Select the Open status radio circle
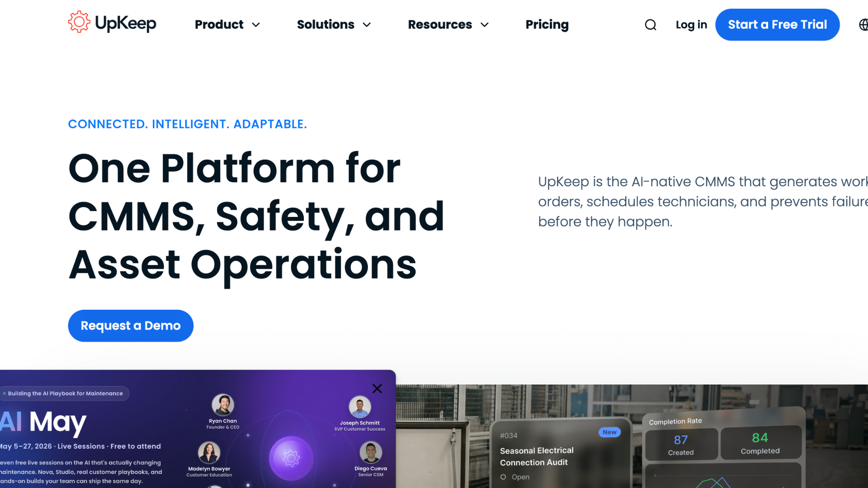This screenshot has width=868, height=488. pyautogui.click(x=503, y=477)
